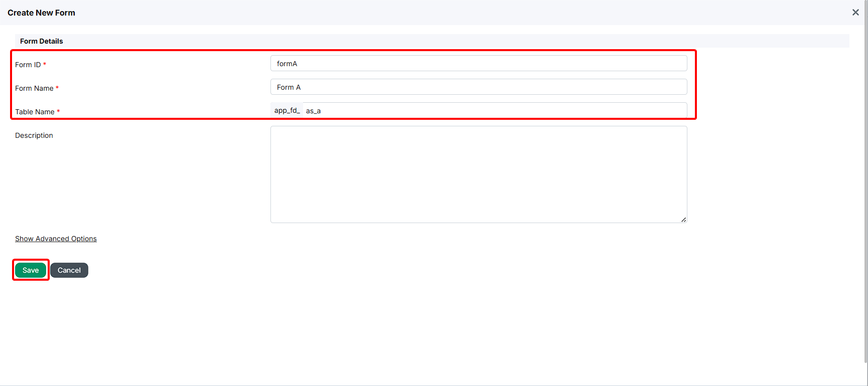Click the Form Name input field
The width and height of the screenshot is (868, 386).
[479, 87]
